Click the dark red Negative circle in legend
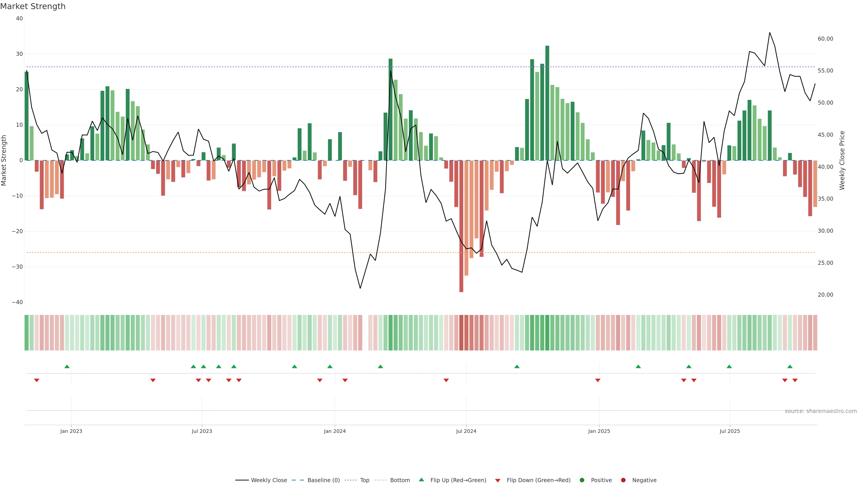Screen dimensions: 868x488 (x=623, y=480)
